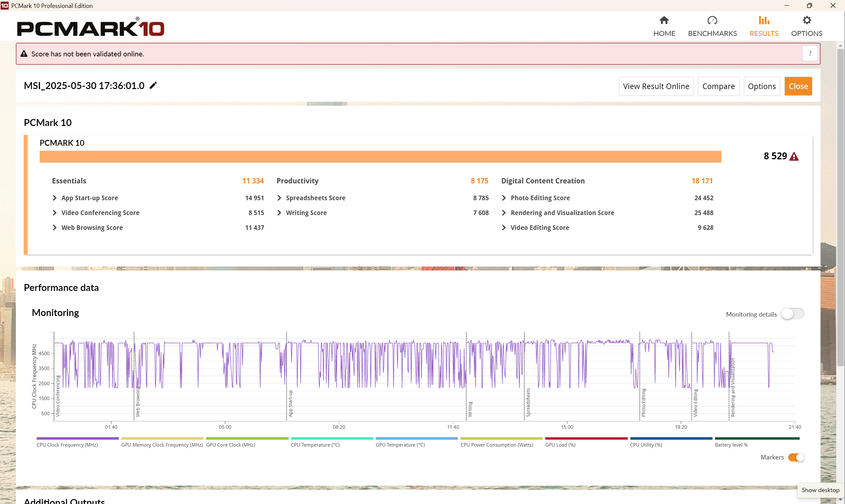Viewport: 845px width, 504px height.
Task: Click the Essentials group heading
Action: [x=69, y=181]
